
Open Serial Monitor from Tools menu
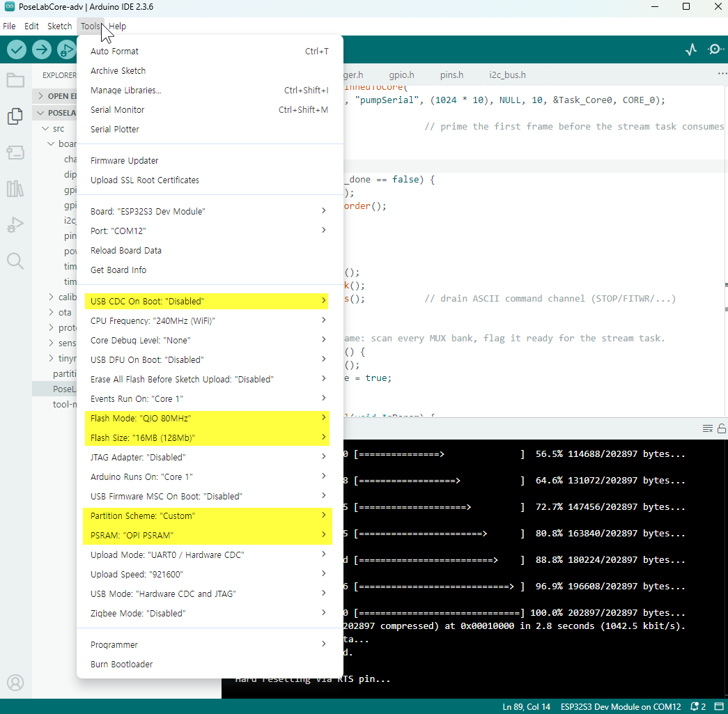click(210, 109)
